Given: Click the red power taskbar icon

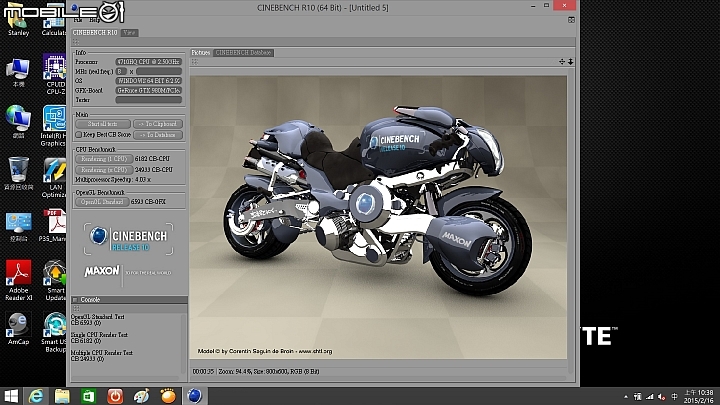Looking at the screenshot, I should tap(115, 396).
